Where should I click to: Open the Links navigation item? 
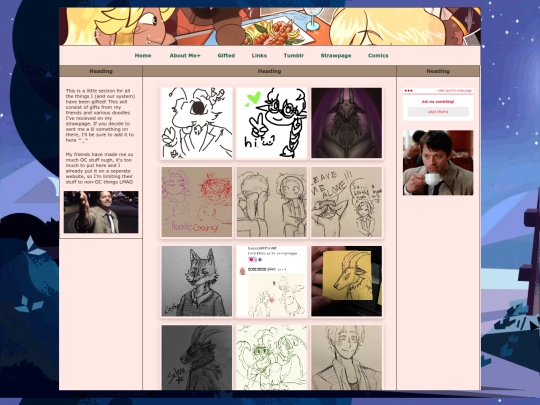tap(259, 55)
